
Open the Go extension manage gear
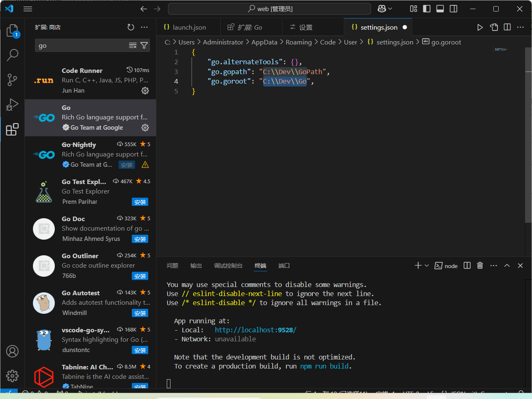coord(145,128)
